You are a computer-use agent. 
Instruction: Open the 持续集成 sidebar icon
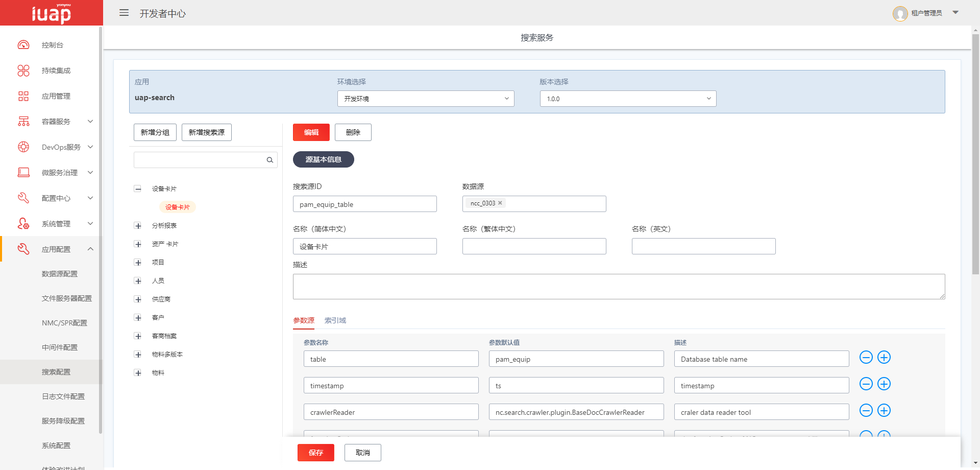(23, 70)
